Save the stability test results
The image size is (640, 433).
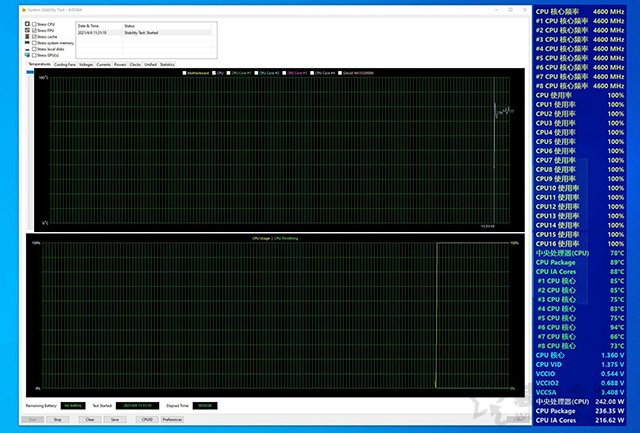tap(115, 420)
